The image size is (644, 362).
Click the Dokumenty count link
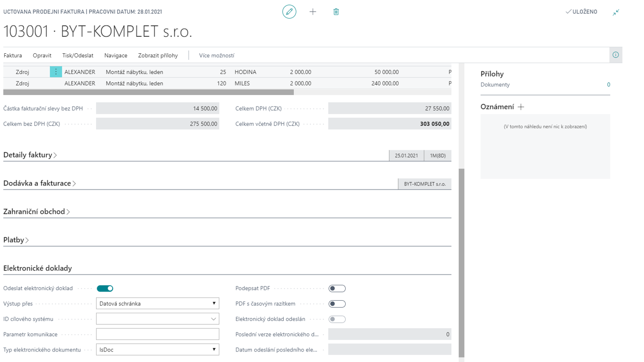pyautogui.click(x=608, y=85)
